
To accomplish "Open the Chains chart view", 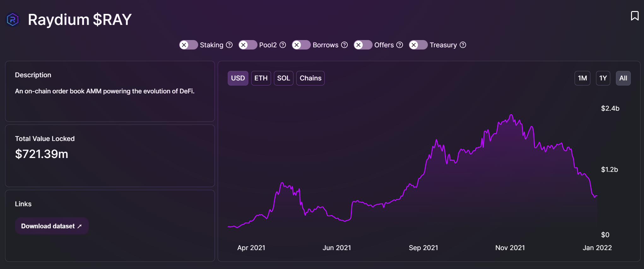I will click(x=310, y=78).
